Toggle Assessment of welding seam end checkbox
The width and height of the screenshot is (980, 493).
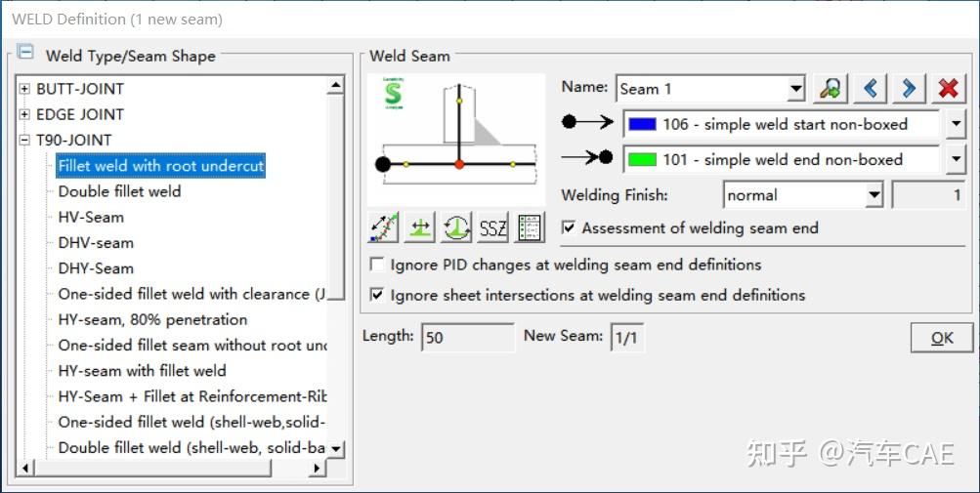[569, 228]
